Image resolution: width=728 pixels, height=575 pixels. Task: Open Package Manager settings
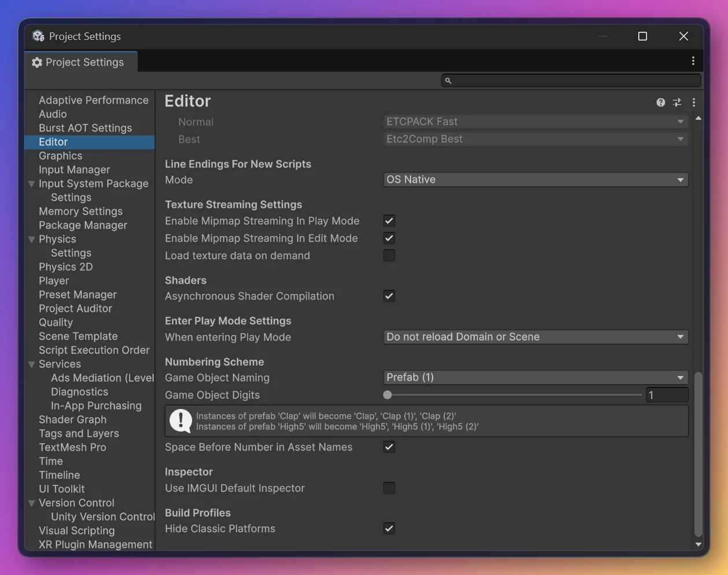click(83, 225)
